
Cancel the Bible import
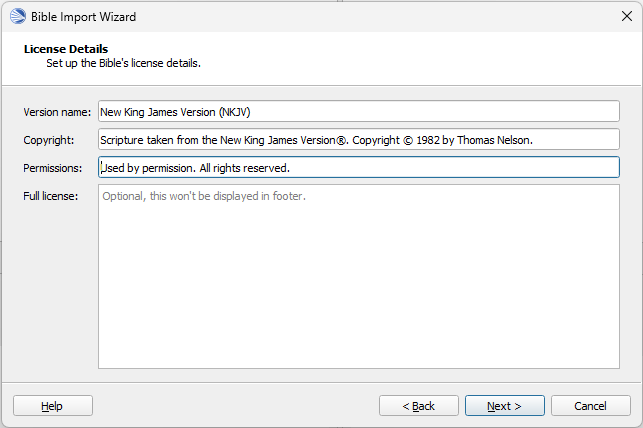(591, 406)
